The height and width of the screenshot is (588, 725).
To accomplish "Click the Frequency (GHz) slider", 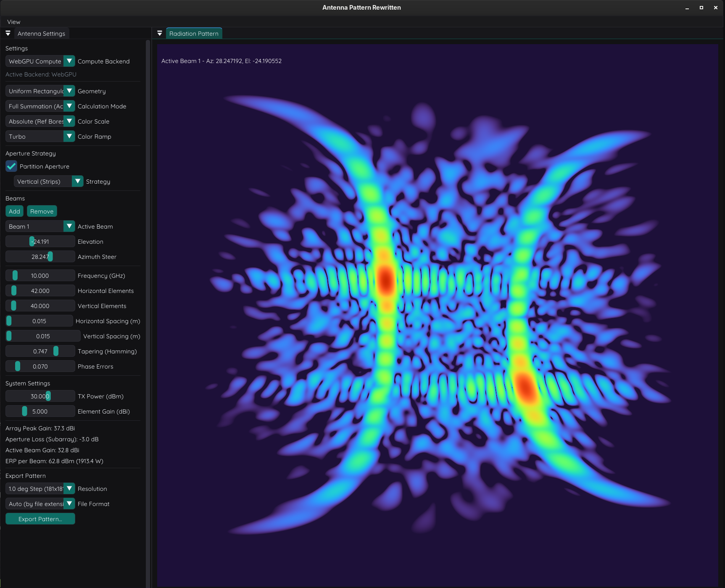I will click(40, 275).
